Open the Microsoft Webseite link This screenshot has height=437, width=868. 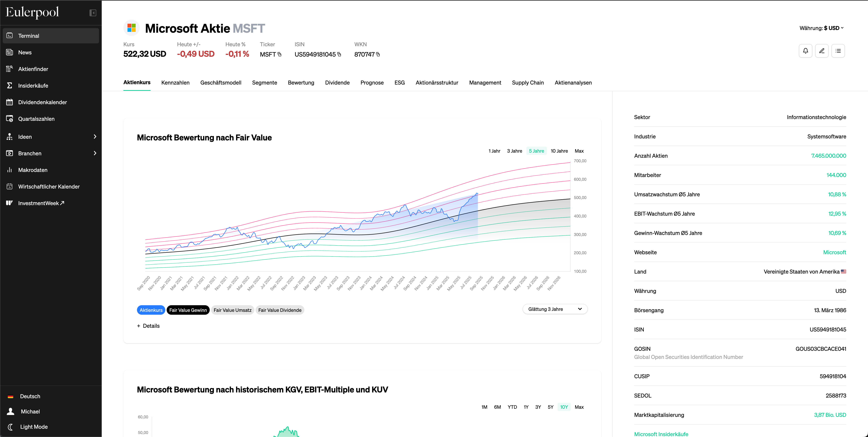coord(834,252)
